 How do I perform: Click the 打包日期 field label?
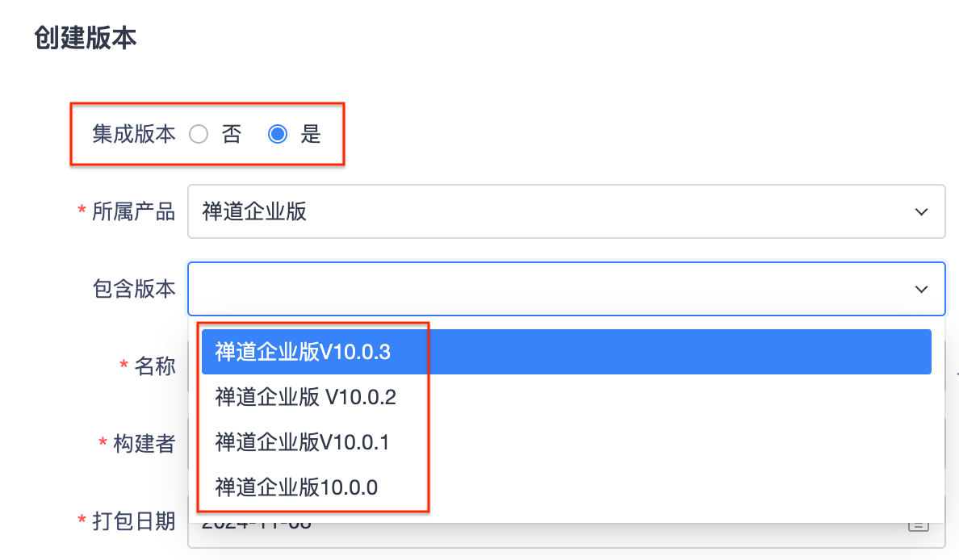134,521
